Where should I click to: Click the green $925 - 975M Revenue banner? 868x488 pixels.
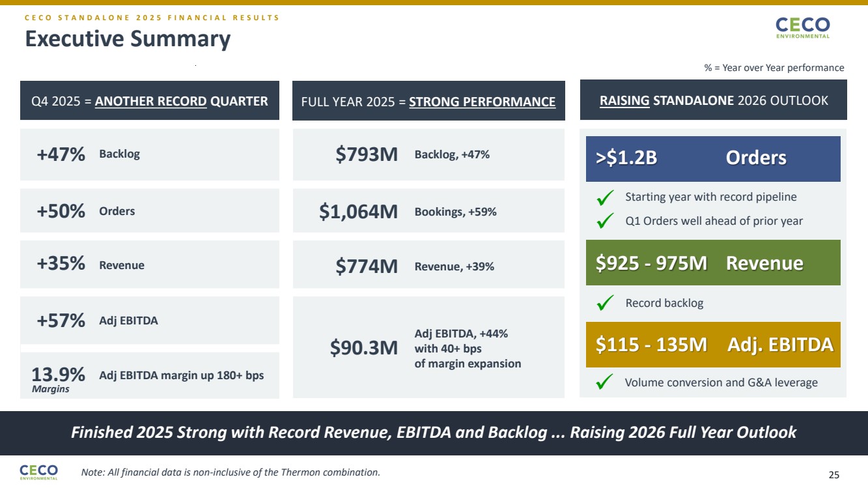tap(713, 263)
